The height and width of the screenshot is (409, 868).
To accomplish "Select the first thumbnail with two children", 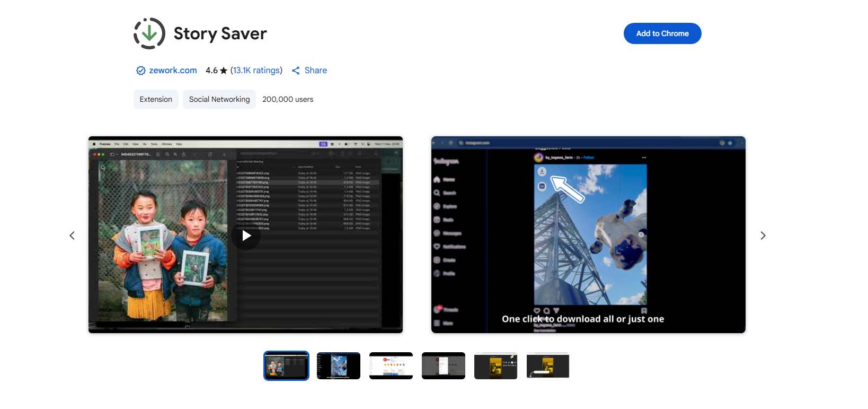I will (286, 366).
